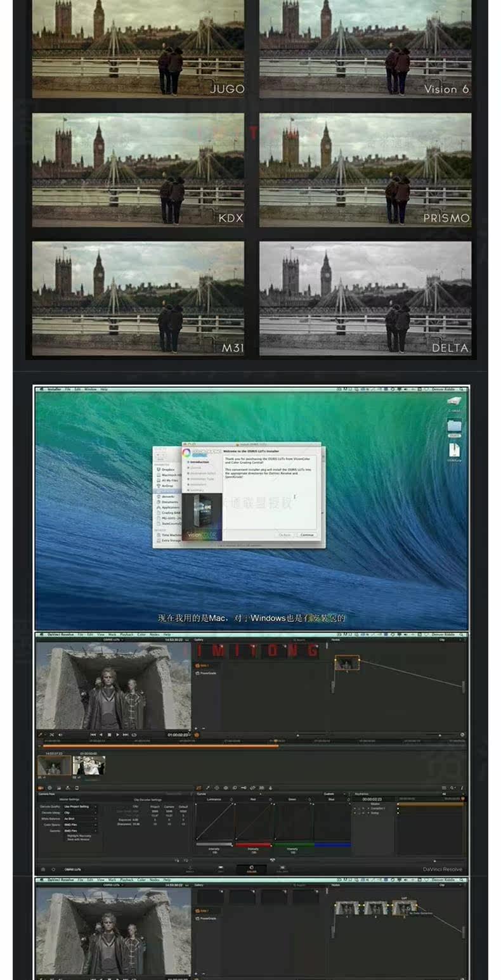This screenshot has height=980, width=501.
Task: Select the Introduction step in installer sidebar
Action: tap(199, 462)
